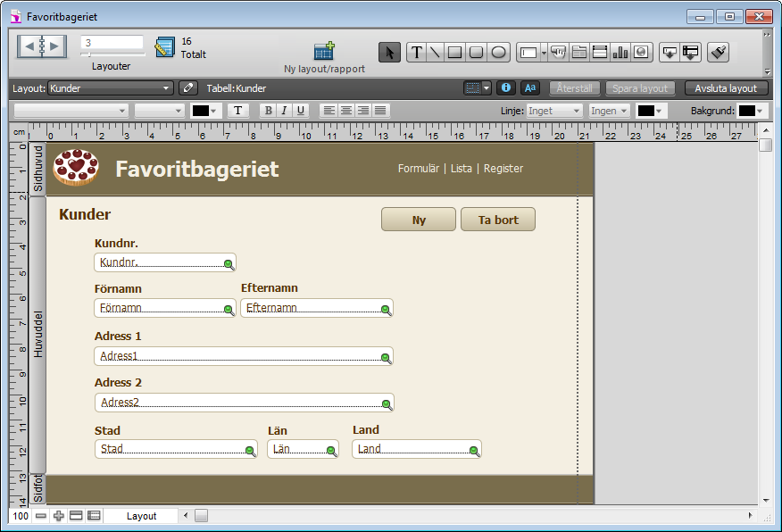The width and height of the screenshot is (782, 532).
Task: Click the Register navigation link
Action: click(x=503, y=169)
